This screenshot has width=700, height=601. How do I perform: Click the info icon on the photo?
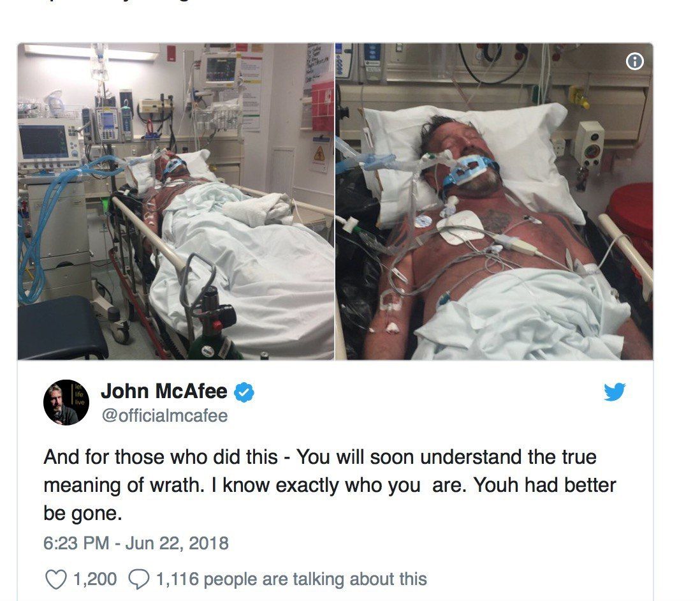(x=635, y=61)
